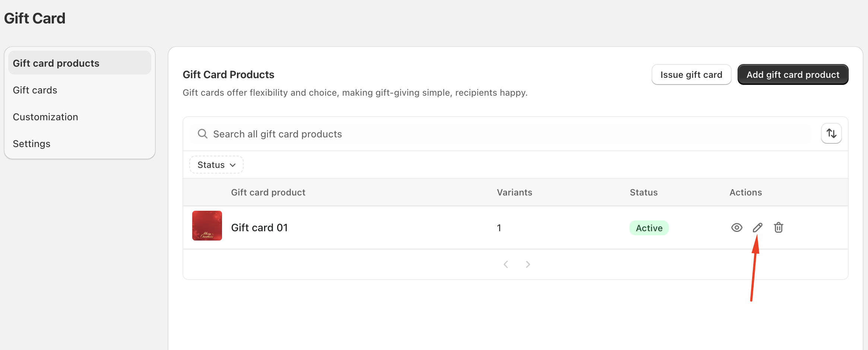Click the Gift card 01 product name

(259, 227)
